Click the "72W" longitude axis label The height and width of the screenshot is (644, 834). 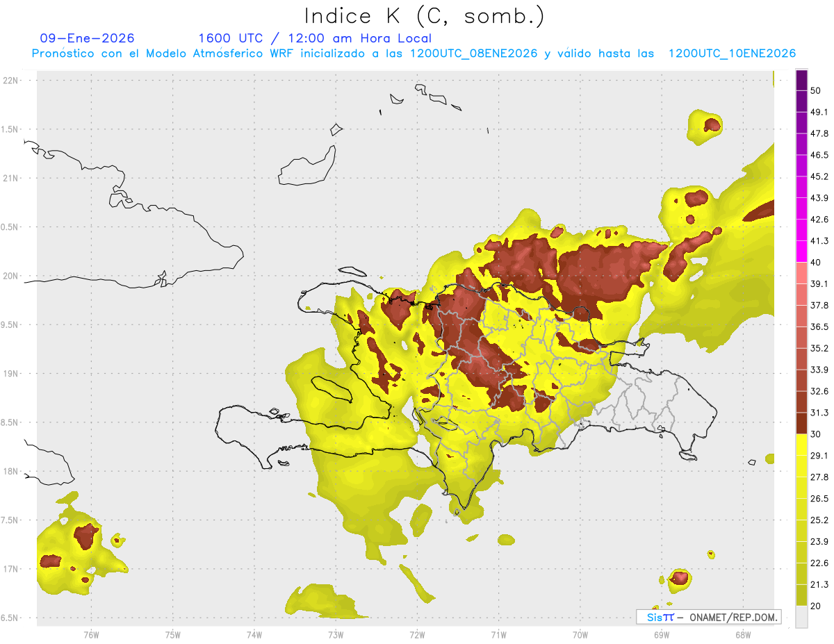(417, 634)
